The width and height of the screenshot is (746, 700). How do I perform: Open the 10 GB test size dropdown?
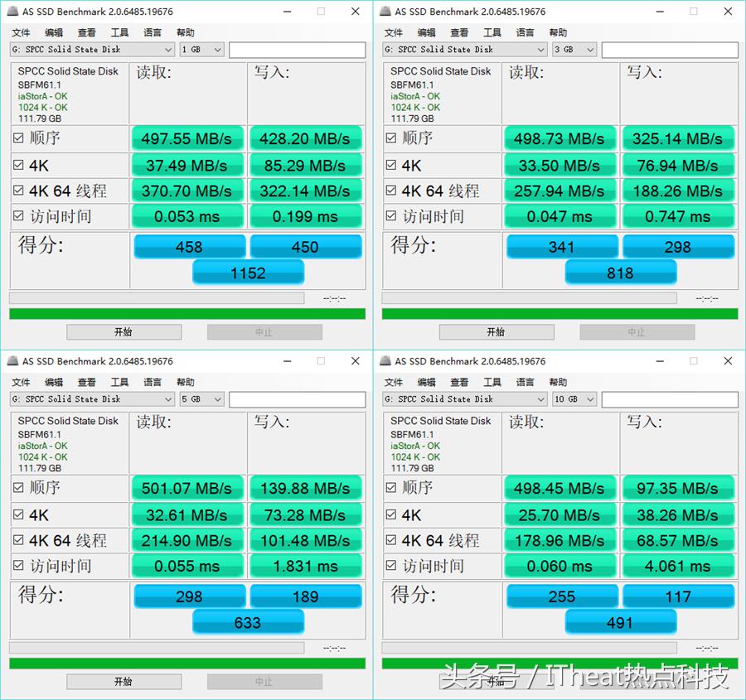[x=574, y=399]
